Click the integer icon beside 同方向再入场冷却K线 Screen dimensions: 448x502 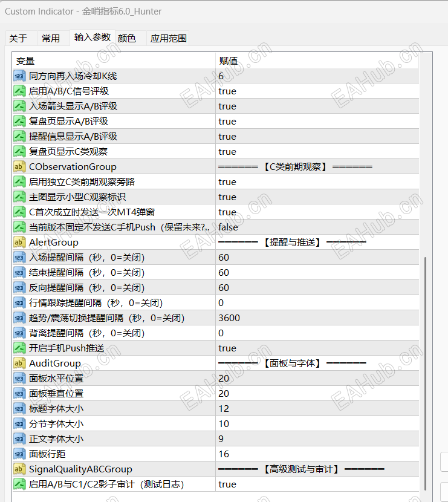pyautogui.click(x=19, y=76)
